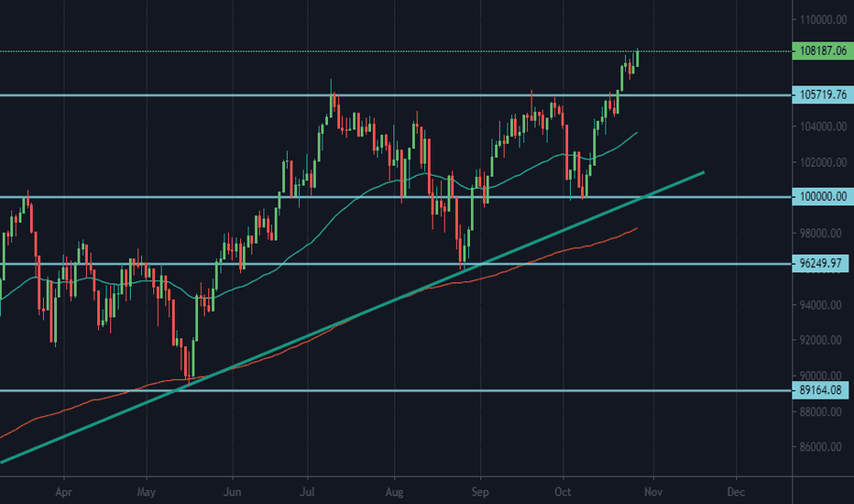
Task: Click the 92000.00 price axis value
Action: [x=820, y=340]
